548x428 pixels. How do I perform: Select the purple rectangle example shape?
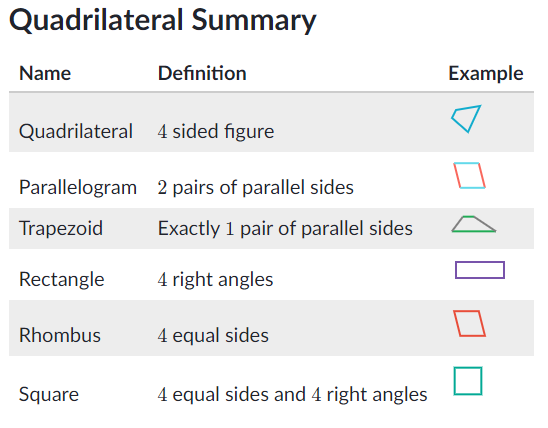(x=480, y=270)
